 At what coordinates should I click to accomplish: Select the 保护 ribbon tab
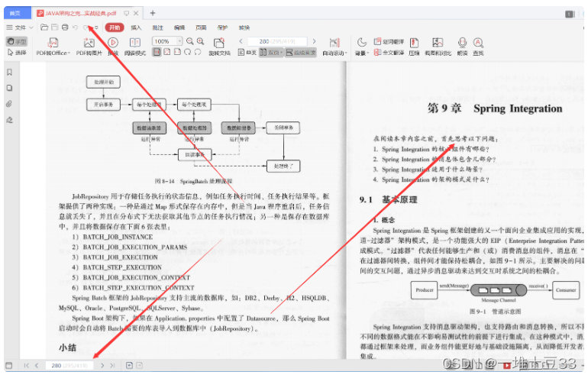pos(222,27)
